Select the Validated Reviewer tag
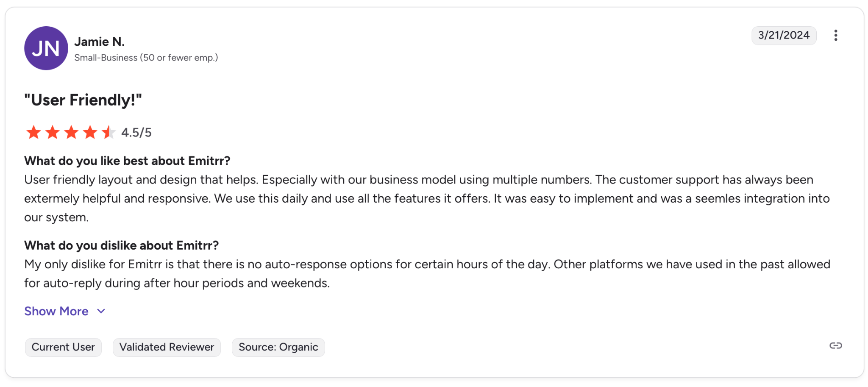This screenshot has height=387, width=868. click(x=167, y=347)
